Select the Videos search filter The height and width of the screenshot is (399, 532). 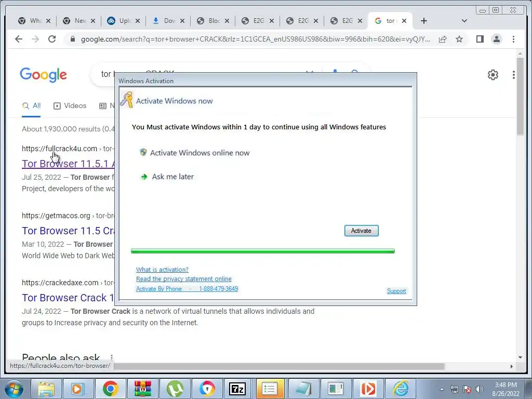tap(70, 106)
